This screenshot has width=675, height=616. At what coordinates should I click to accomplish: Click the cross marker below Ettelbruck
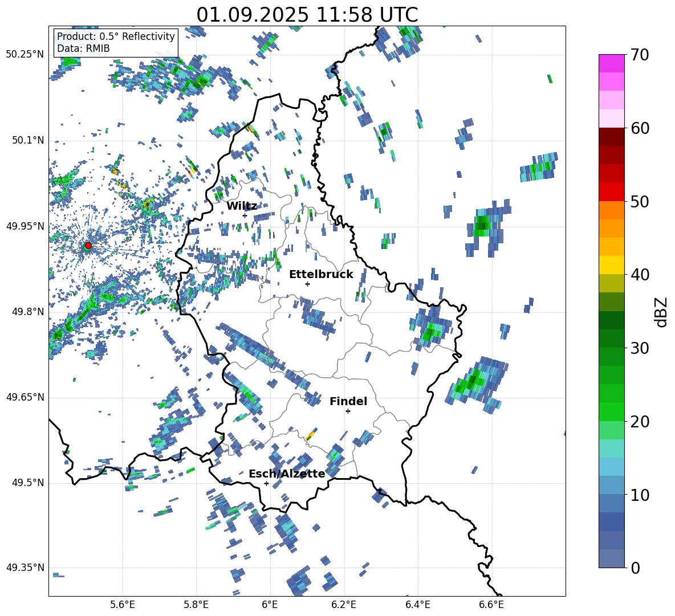pyautogui.click(x=307, y=284)
